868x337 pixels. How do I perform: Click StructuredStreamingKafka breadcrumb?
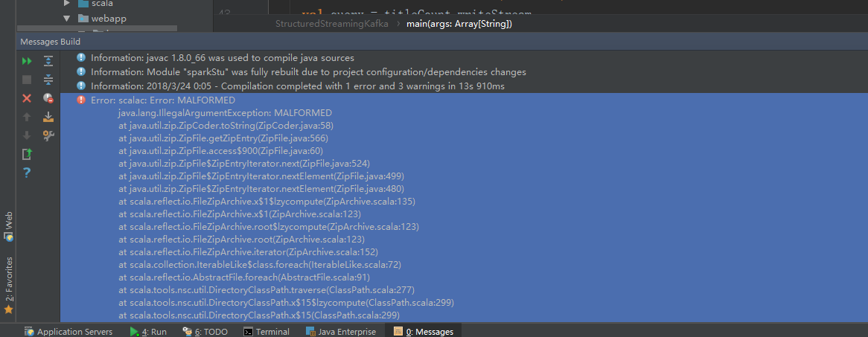click(331, 24)
